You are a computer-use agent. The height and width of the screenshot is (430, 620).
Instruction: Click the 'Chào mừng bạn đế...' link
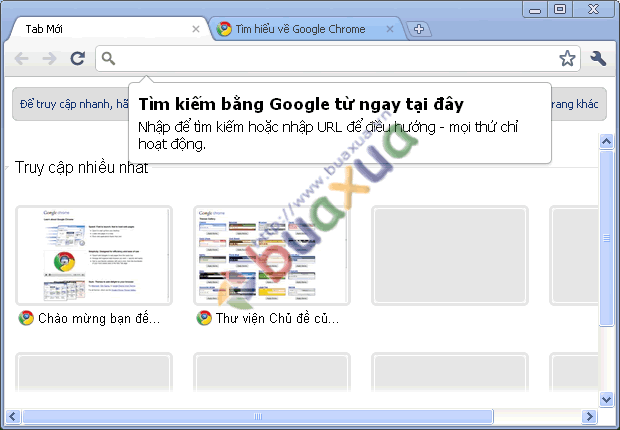(x=99, y=318)
